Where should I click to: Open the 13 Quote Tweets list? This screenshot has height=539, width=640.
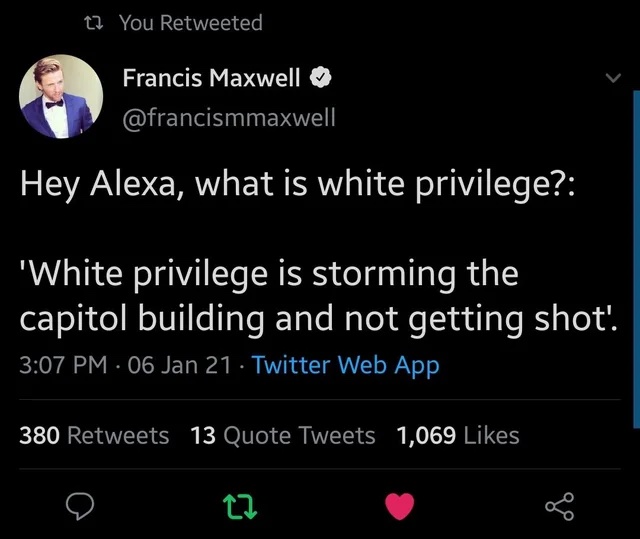click(x=283, y=435)
